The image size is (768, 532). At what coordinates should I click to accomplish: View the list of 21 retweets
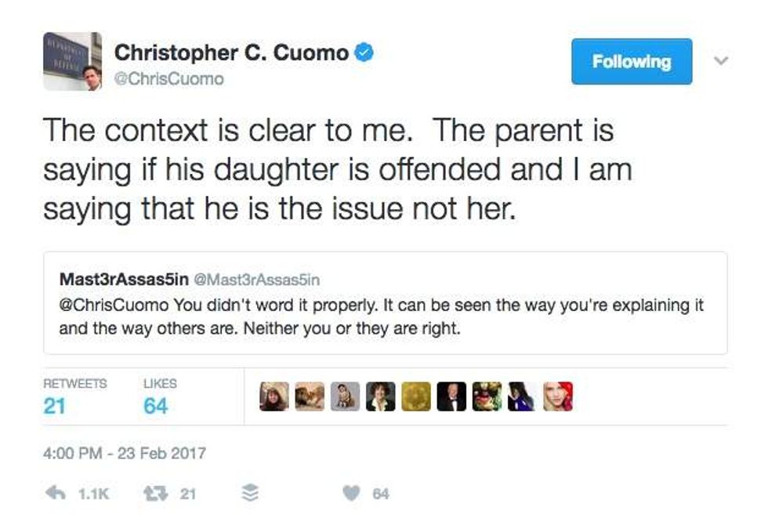click(x=74, y=397)
